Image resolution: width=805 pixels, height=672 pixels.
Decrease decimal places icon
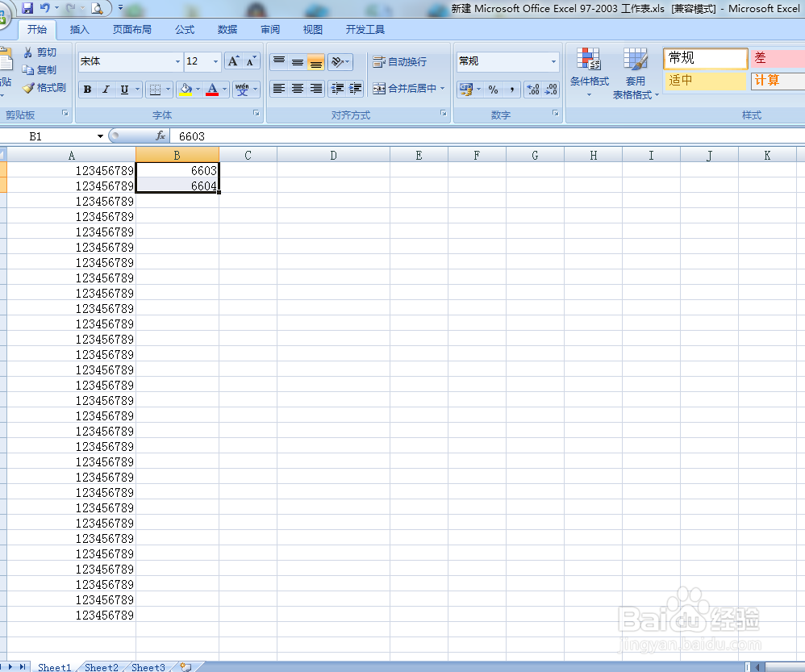point(551,90)
